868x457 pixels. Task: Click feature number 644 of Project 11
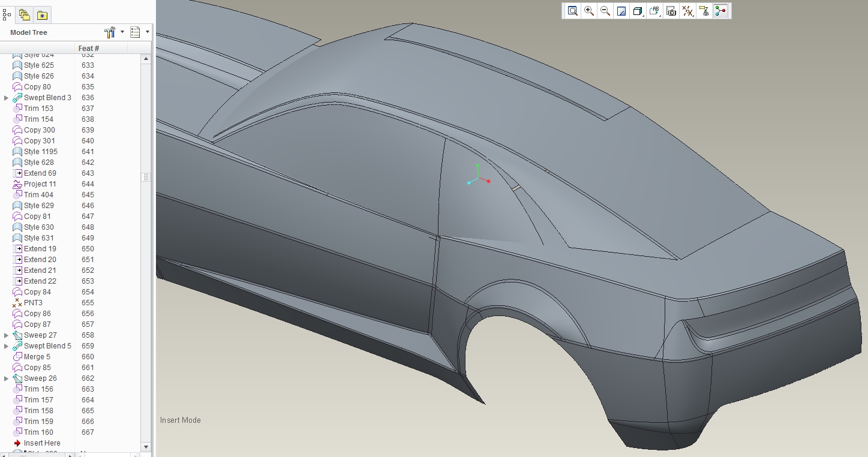pyautogui.click(x=88, y=184)
